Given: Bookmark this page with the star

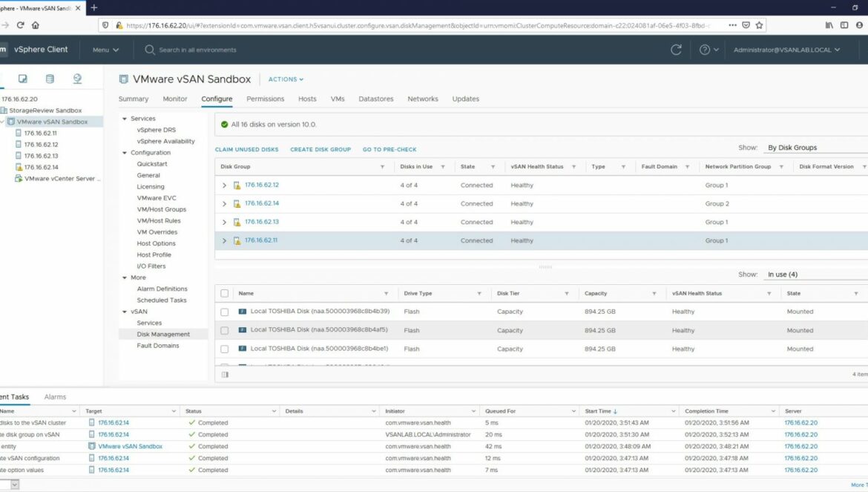Looking at the screenshot, I should [759, 25].
